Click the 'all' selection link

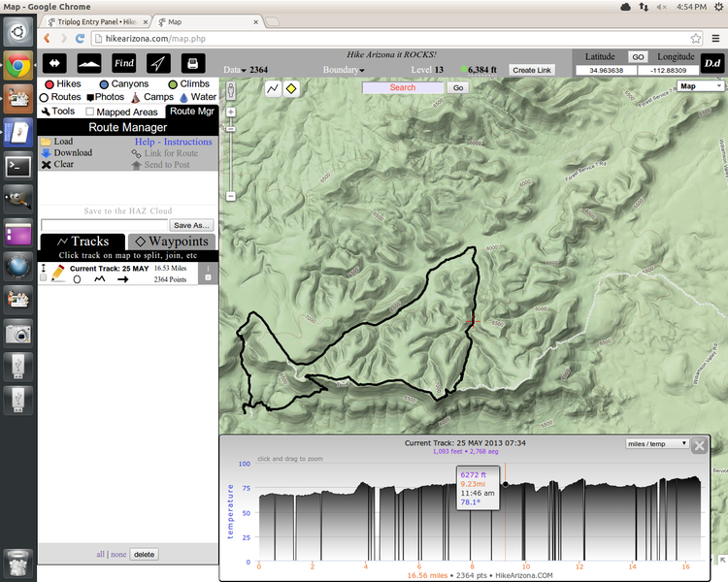click(x=100, y=554)
